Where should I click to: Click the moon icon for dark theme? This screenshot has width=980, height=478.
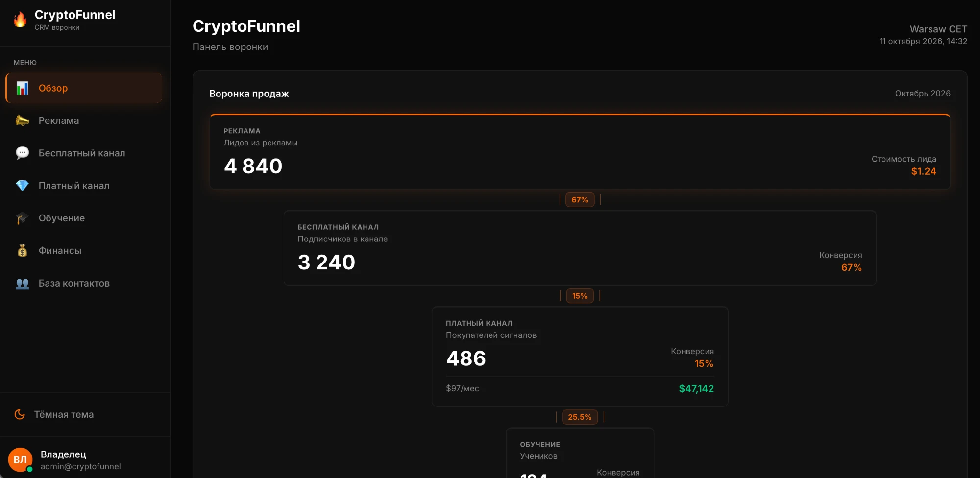20,414
